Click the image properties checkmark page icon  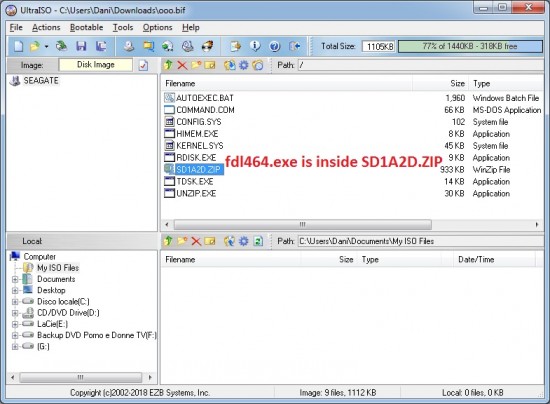coord(143,65)
